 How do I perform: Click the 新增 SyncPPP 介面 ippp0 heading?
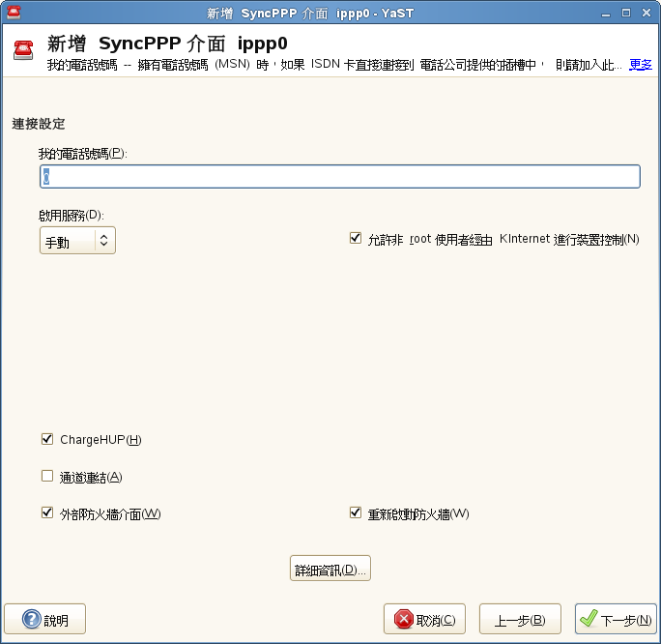[167, 44]
